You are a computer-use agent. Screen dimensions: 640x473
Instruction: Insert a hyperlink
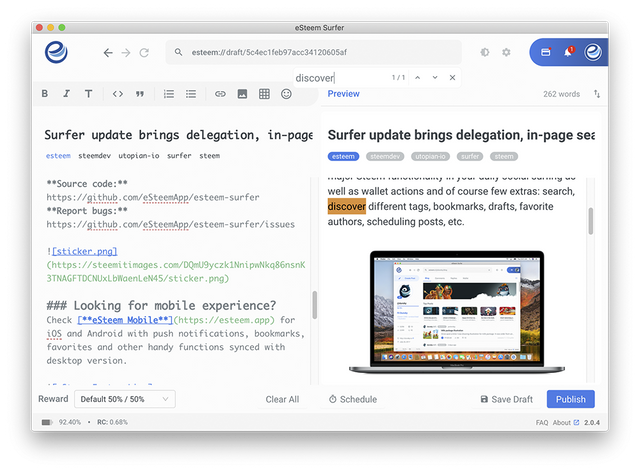pyautogui.click(x=220, y=94)
